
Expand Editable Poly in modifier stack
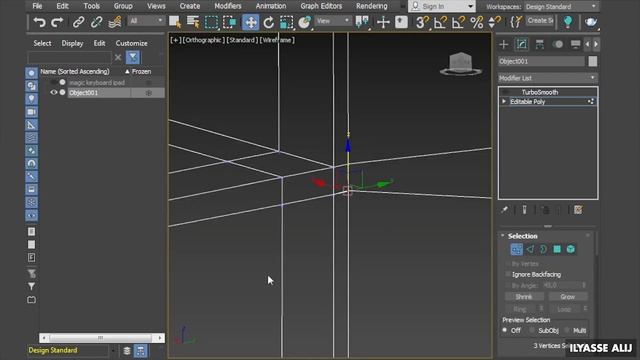tap(504, 101)
